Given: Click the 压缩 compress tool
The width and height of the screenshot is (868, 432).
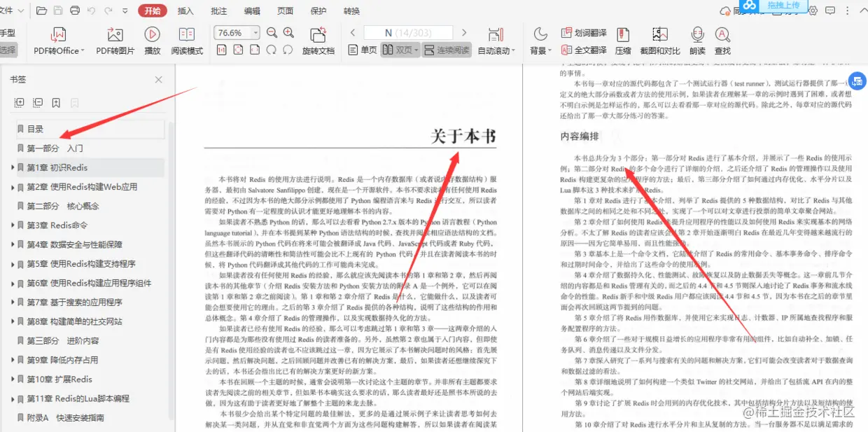Looking at the screenshot, I should pyautogui.click(x=622, y=41).
